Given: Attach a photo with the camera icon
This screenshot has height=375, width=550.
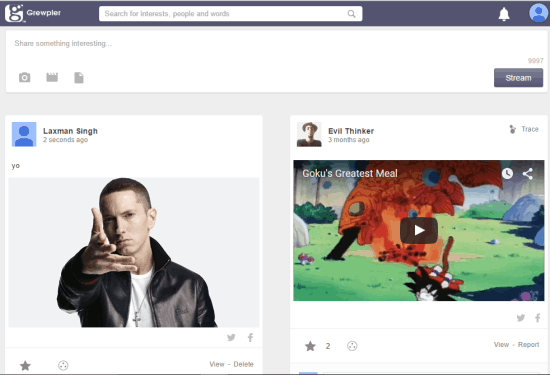Looking at the screenshot, I should [25, 77].
